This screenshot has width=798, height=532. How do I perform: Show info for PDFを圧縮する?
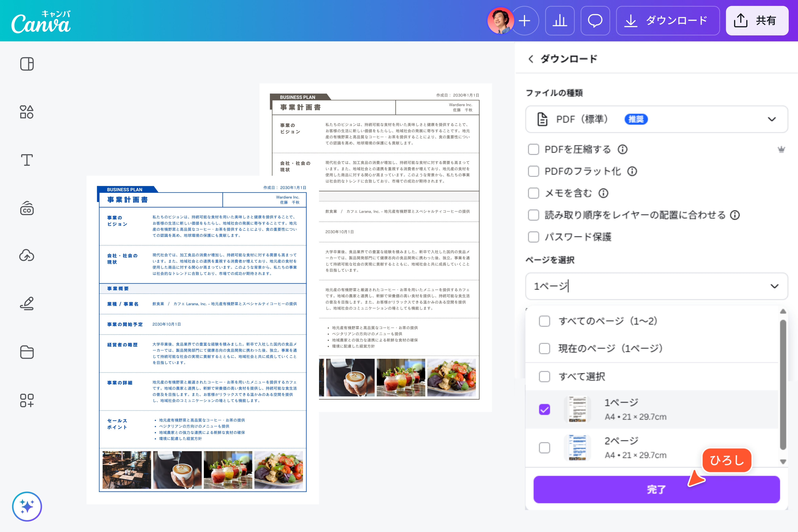point(623,149)
